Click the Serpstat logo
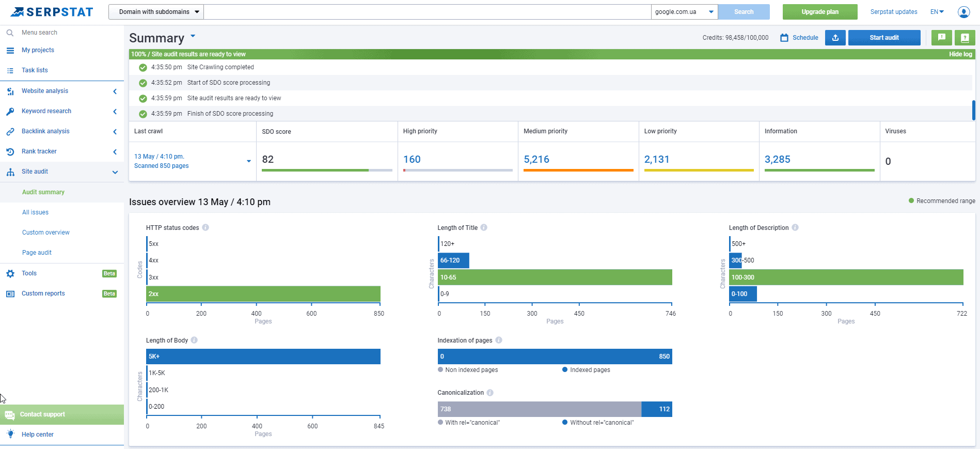The height and width of the screenshot is (449, 980). click(52, 12)
